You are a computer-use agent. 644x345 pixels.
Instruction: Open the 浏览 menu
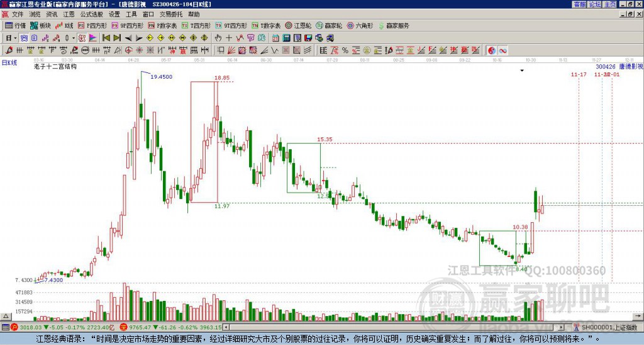tap(35, 14)
